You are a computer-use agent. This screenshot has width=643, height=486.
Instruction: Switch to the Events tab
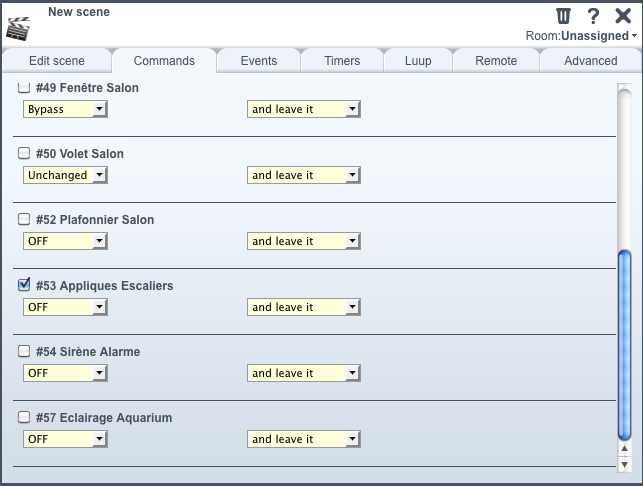pyautogui.click(x=259, y=61)
